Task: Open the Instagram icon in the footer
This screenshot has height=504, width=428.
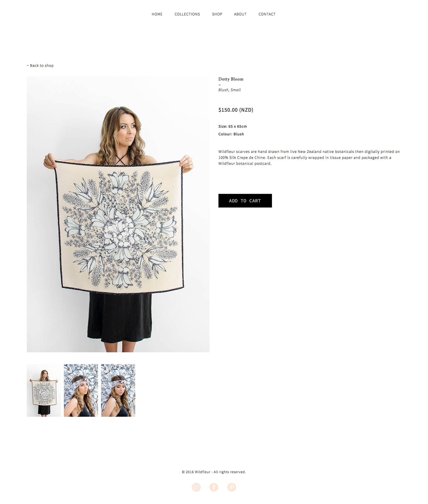Action: (196, 487)
